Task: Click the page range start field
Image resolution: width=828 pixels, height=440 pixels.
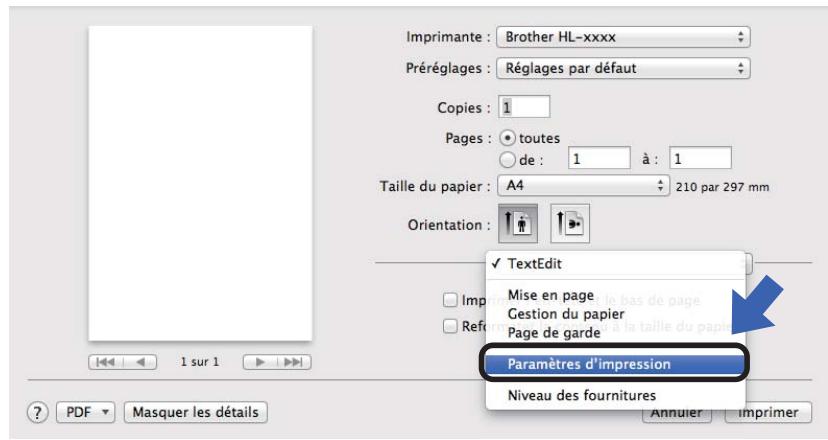Action: [x=599, y=158]
